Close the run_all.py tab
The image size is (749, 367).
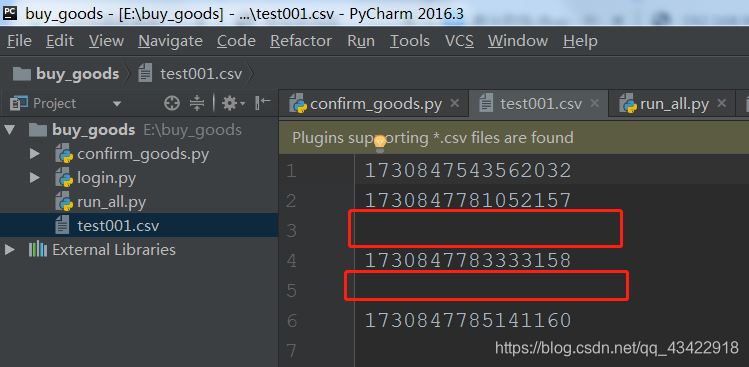(721, 103)
